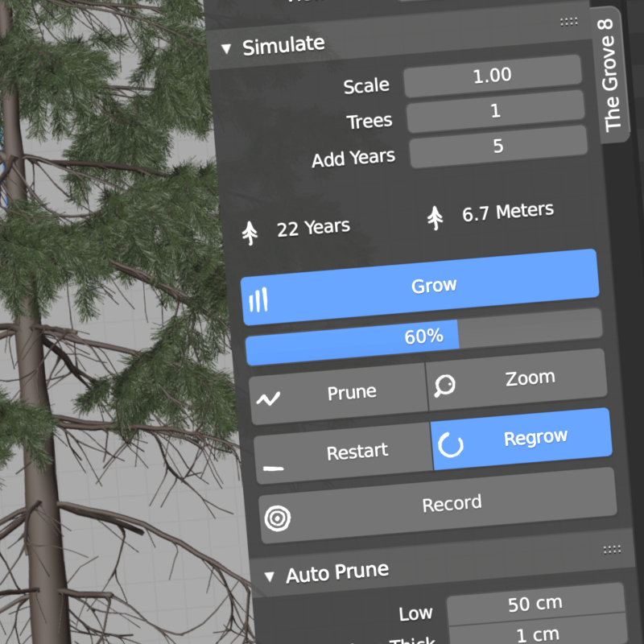Image resolution: width=644 pixels, height=644 pixels.
Task: Click the tree icon beside 6.7 Meters
Action: tap(435, 218)
